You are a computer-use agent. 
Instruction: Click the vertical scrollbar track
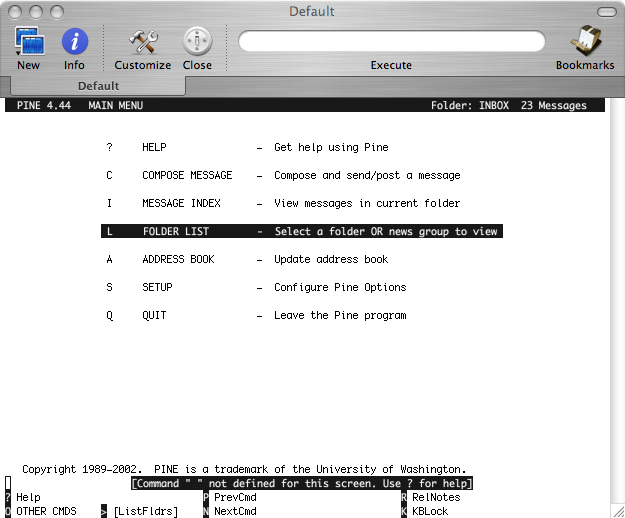pyautogui.click(x=617, y=303)
